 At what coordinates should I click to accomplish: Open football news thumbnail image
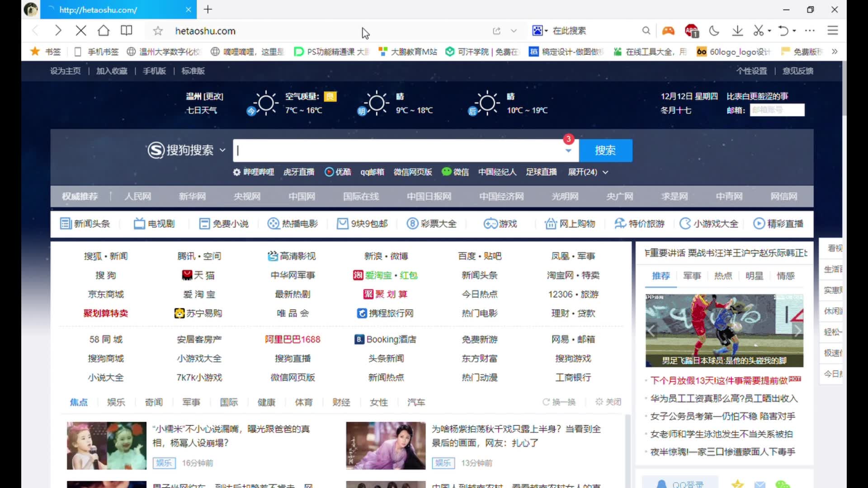pos(724,331)
